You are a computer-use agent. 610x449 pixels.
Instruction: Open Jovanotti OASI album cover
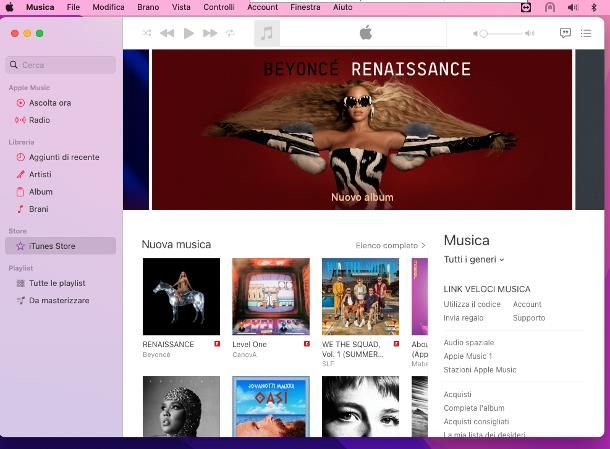point(271,406)
